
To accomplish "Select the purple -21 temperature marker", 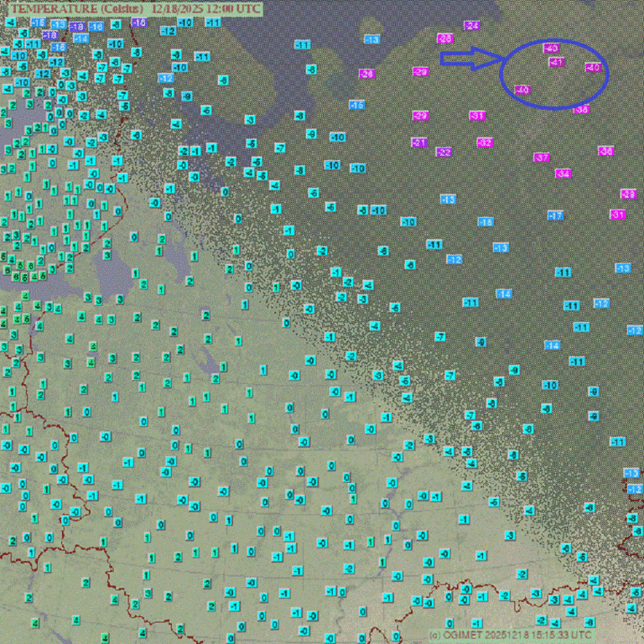I will pos(419,143).
